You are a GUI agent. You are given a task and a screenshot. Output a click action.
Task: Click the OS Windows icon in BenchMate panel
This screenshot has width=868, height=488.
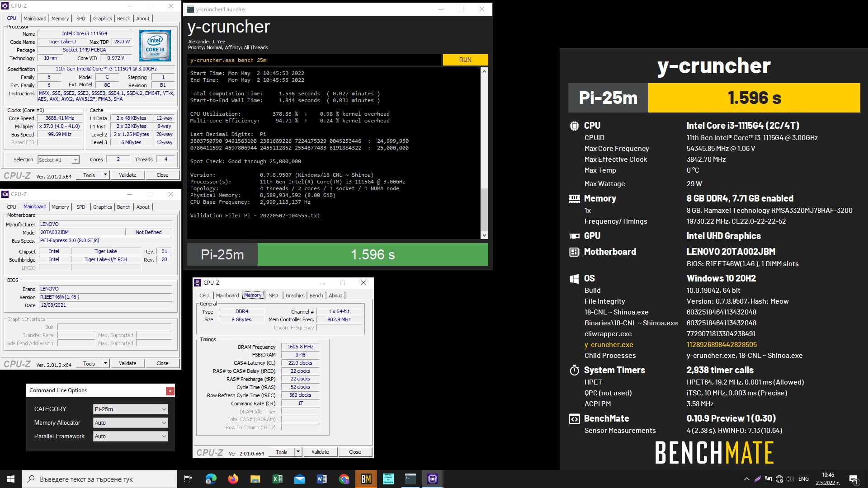(574, 279)
